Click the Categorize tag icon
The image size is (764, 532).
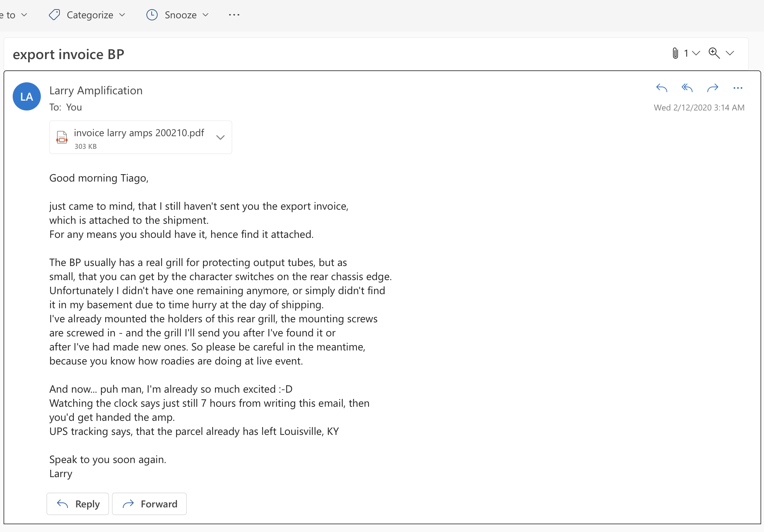point(54,15)
